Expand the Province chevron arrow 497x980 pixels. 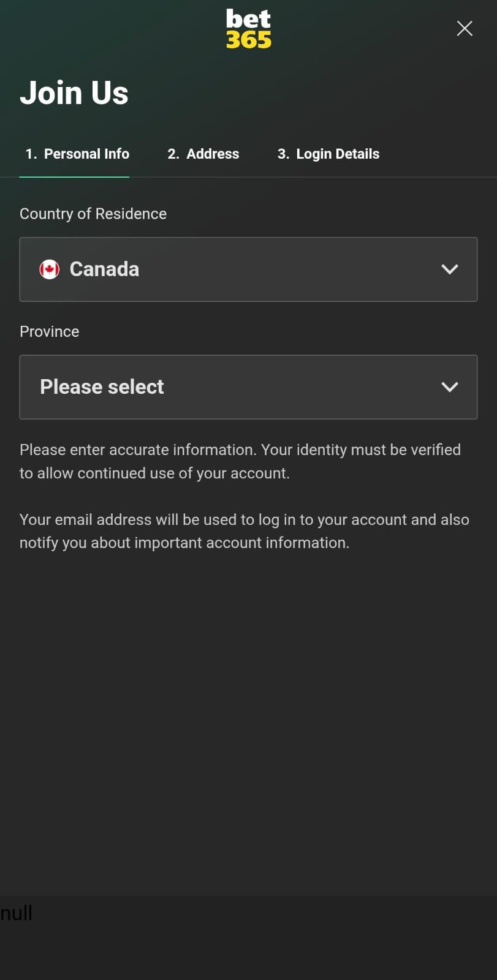[x=449, y=387]
